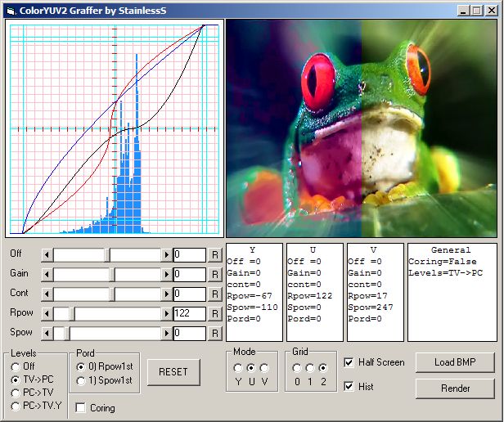
Task: Click the 'Levels=TV->PC' text in General
Action: [445, 273]
